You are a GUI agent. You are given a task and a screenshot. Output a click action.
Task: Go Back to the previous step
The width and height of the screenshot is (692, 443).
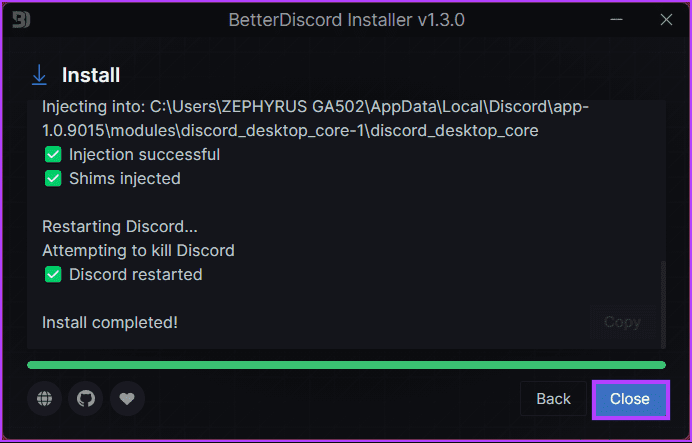[553, 399]
